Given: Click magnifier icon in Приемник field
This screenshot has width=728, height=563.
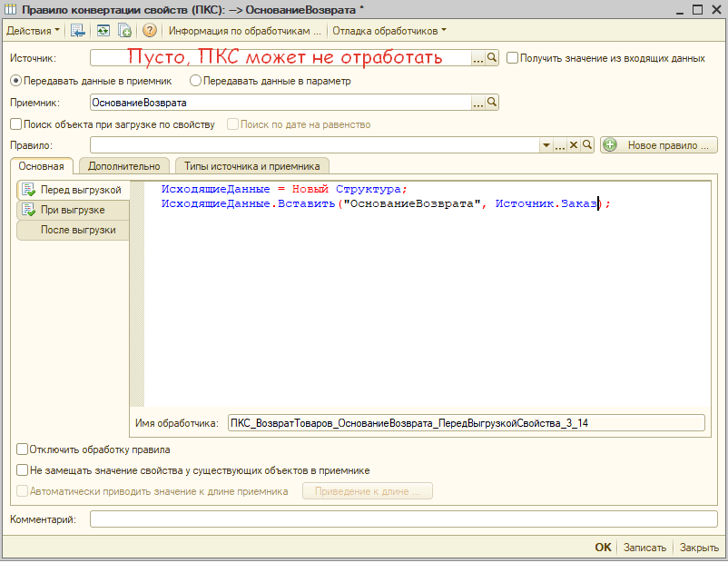Looking at the screenshot, I should point(492,103).
